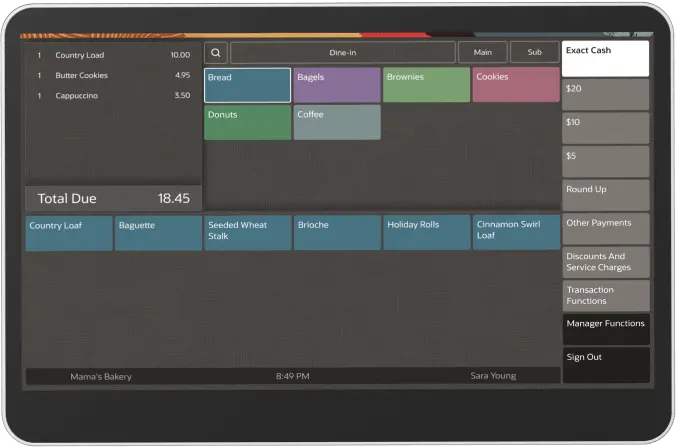Open Discounts And Service Charges

point(605,262)
